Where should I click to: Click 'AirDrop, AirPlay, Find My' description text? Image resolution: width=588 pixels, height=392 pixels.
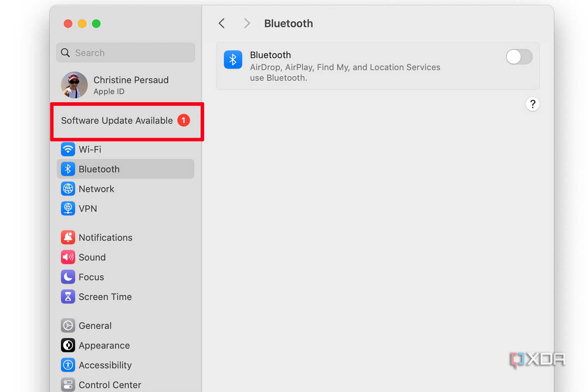pyautogui.click(x=345, y=72)
